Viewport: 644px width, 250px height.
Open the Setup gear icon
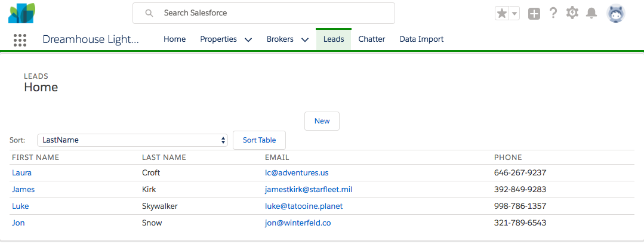[572, 13]
